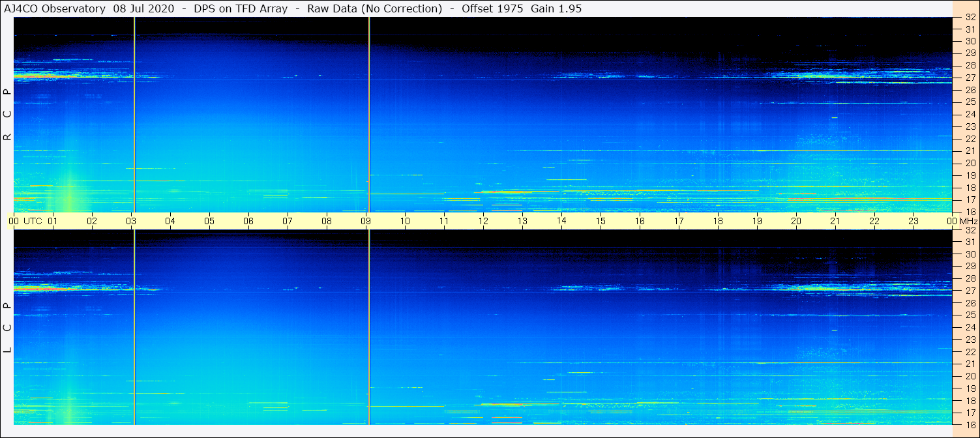Viewport: 980px width, 438px height.
Task: Click the 12 hour tick label
Action: pyautogui.click(x=483, y=221)
